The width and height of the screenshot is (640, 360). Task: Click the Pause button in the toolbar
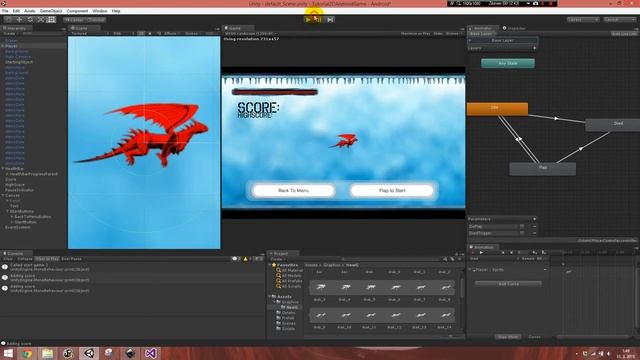tap(319, 19)
